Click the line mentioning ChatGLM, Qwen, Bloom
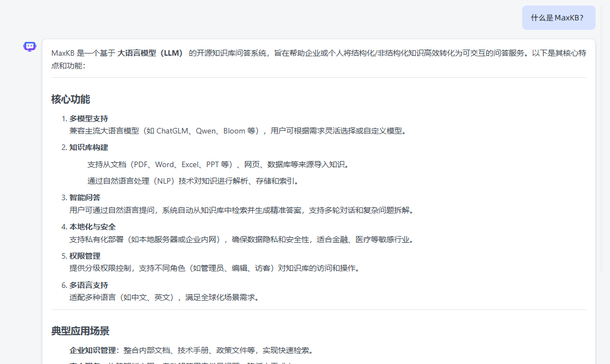610x364 pixels. point(238,131)
